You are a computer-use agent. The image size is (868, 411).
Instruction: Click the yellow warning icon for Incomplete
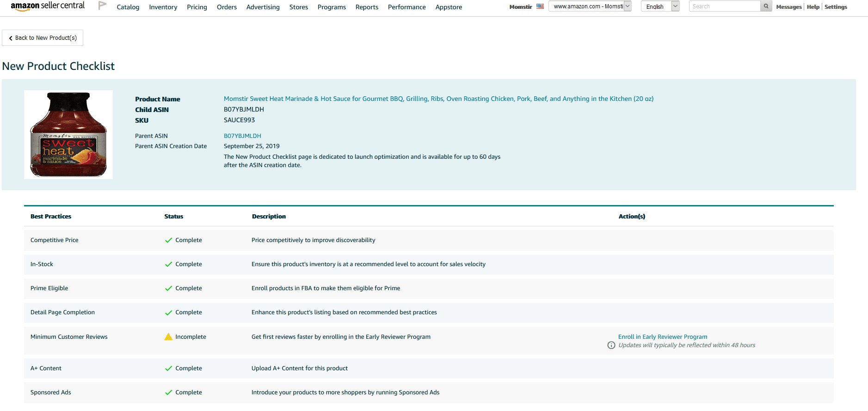click(168, 337)
